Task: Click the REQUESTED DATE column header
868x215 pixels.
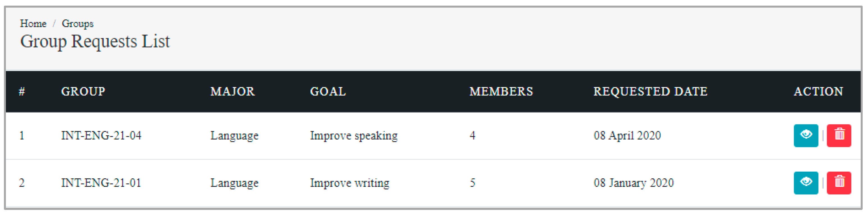Action: [x=650, y=91]
